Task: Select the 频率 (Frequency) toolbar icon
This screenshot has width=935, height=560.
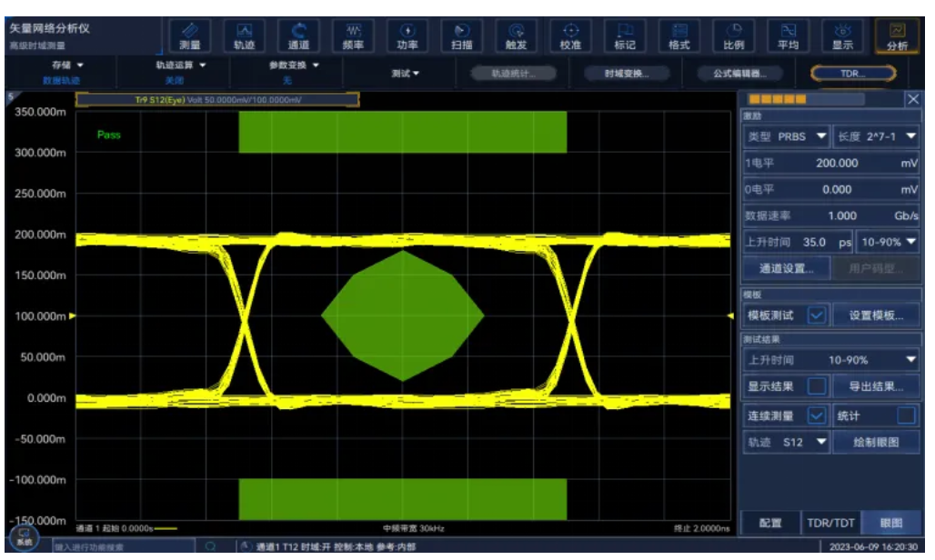Action: point(353,36)
